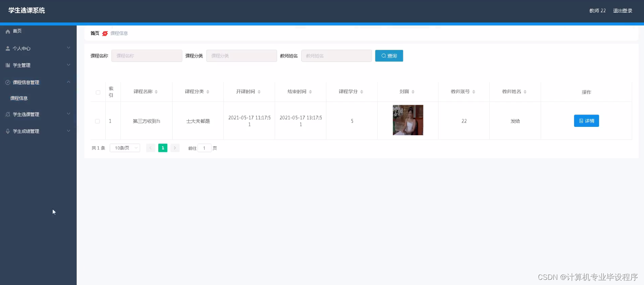Image resolution: width=644 pixels, height=285 pixels.
Task: Click the teacher account cell showing 22
Action: [464, 121]
